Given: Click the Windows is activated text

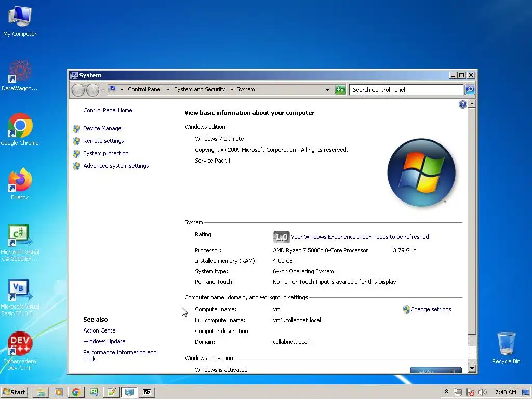Looking at the screenshot, I should (x=221, y=370).
